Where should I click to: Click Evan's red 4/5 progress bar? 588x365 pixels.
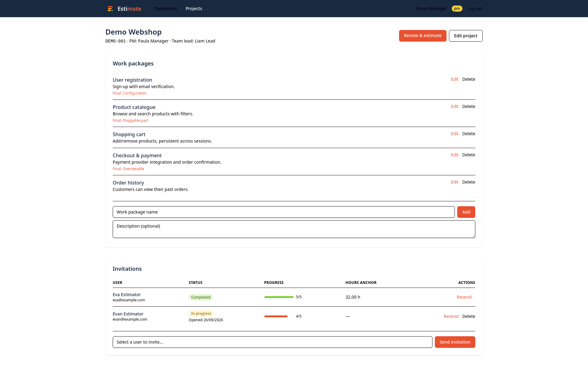tap(276, 316)
